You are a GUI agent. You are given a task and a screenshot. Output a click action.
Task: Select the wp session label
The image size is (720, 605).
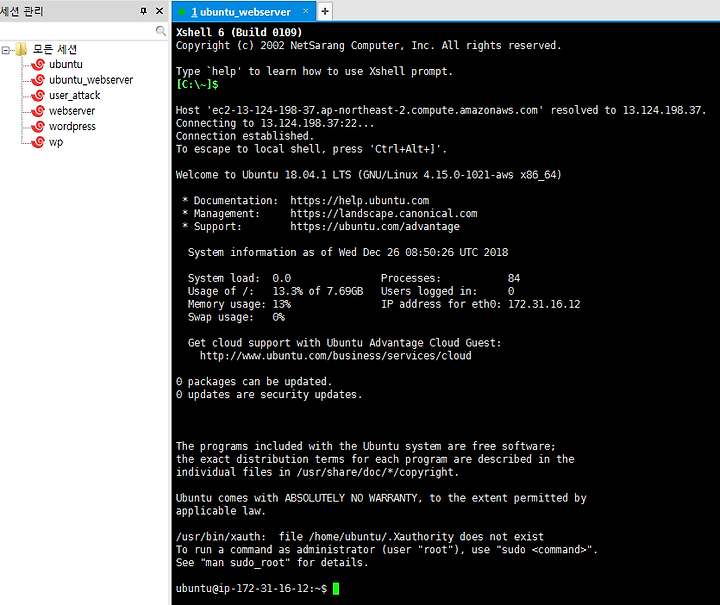click(x=56, y=142)
